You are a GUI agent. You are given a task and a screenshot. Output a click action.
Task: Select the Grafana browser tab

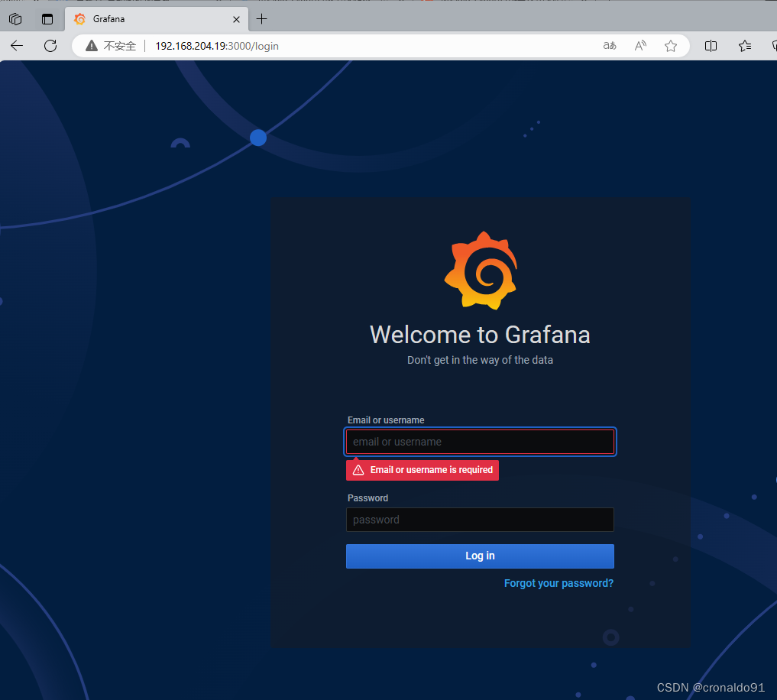(x=157, y=19)
